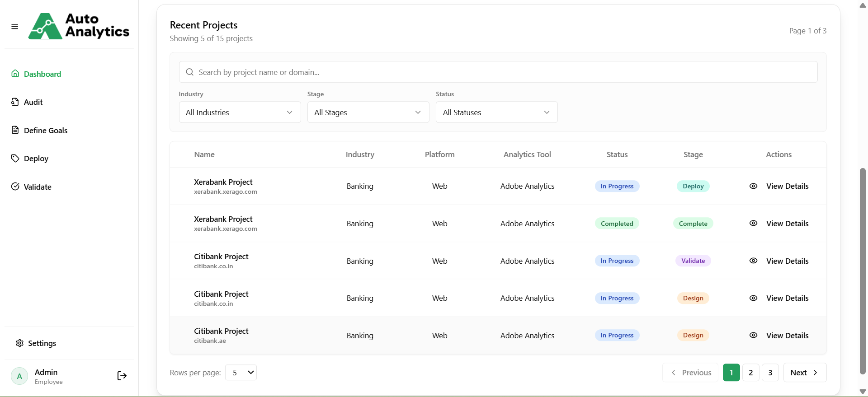Go to the Audit menu item
Screen dimensions: 868x397
point(33,102)
